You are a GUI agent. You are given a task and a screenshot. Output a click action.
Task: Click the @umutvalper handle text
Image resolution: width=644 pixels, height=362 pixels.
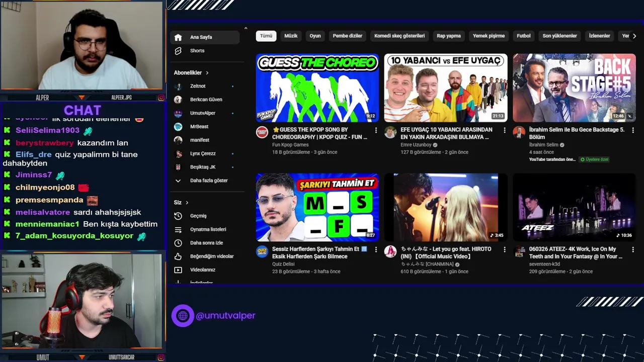[225, 316]
